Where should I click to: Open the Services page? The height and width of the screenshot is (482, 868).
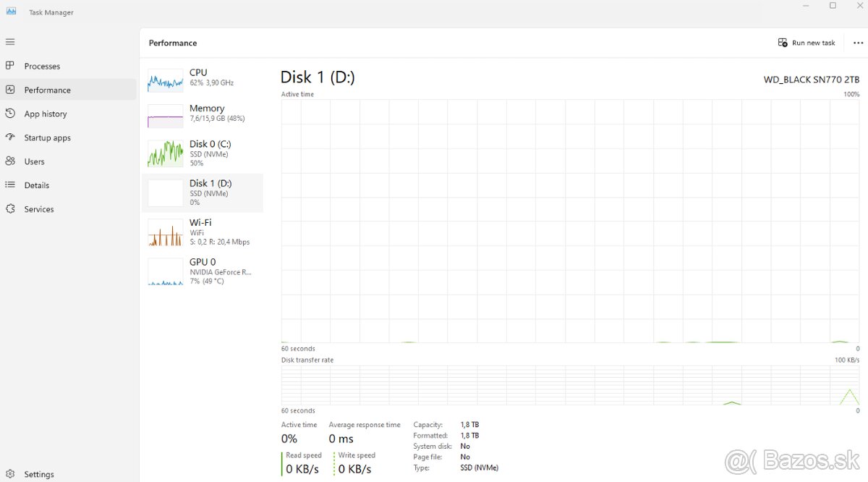(x=69, y=209)
